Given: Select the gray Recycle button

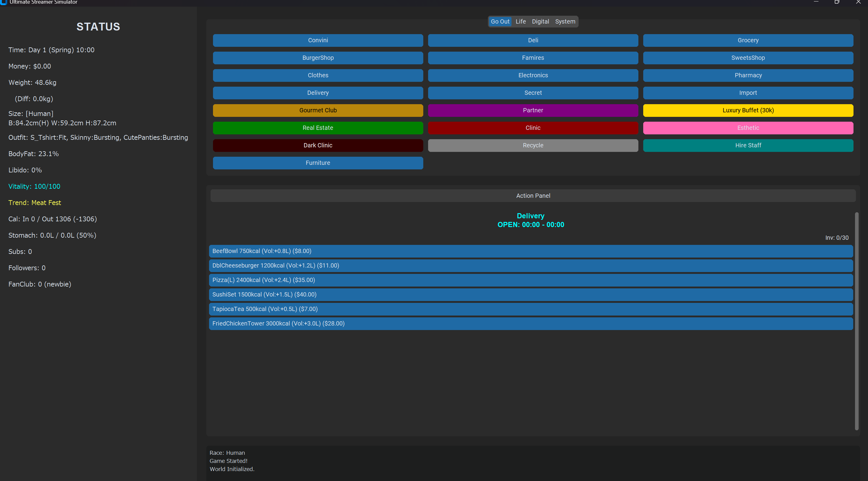Looking at the screenshot, I should 533,146.
